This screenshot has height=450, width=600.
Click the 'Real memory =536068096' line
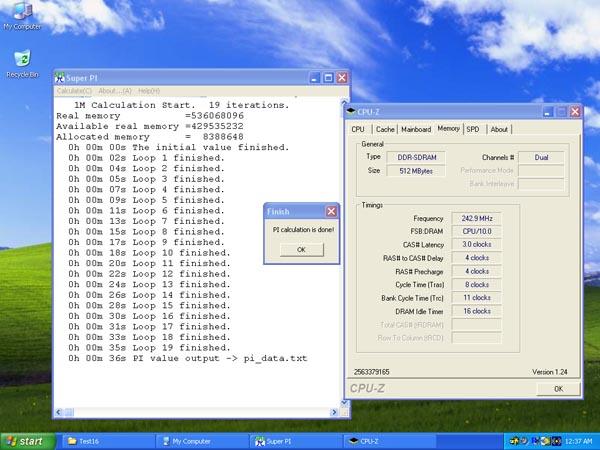click(150, 116)
